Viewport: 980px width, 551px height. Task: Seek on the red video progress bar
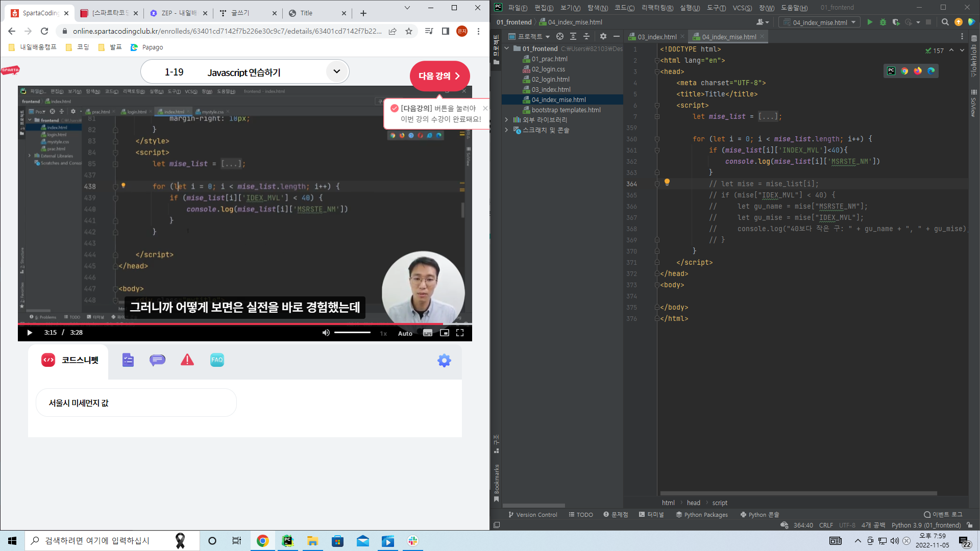coord(245,324)
